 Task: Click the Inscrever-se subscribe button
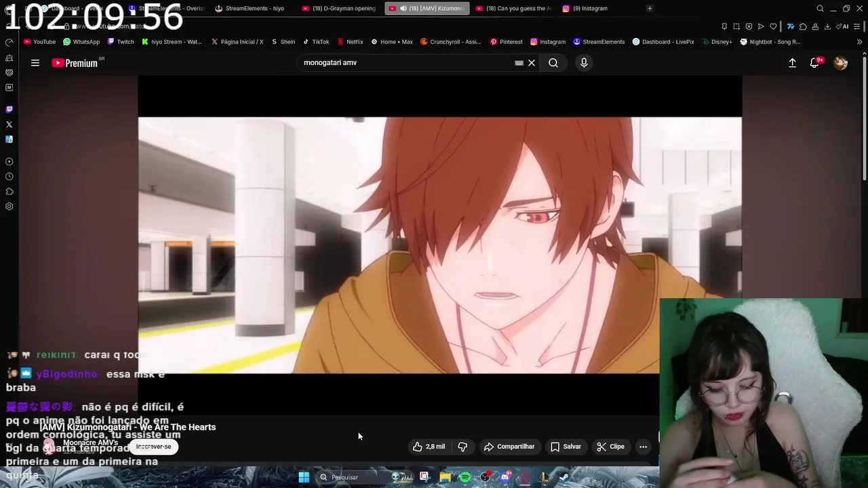(154, 447)
